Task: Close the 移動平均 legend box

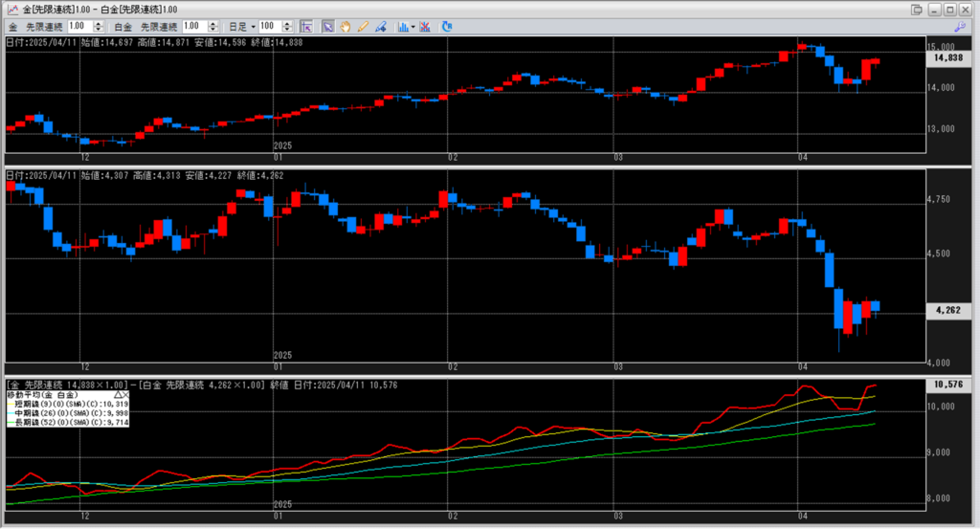Action: [x=126, y=393]
